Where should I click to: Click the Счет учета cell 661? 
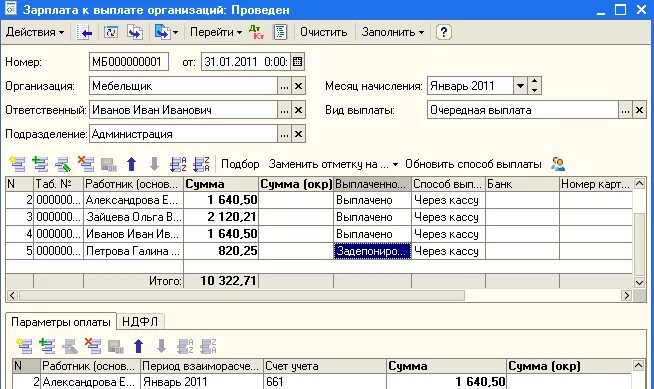325,381
